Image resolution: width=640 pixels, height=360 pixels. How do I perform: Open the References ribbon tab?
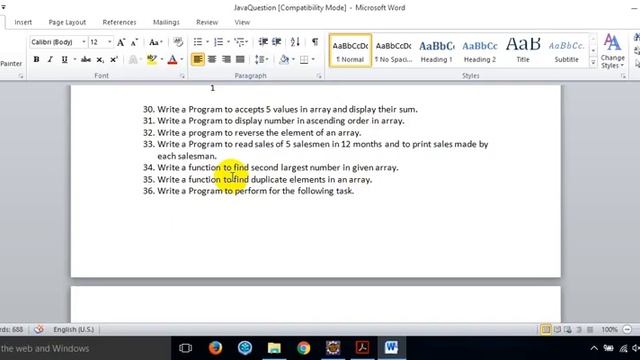119,22
